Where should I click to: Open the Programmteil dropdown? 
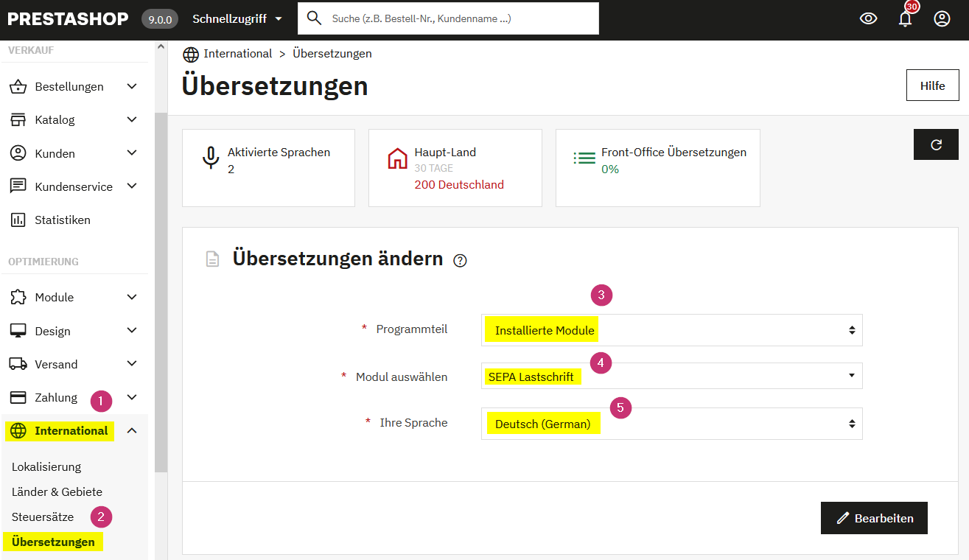pos(671,330)
